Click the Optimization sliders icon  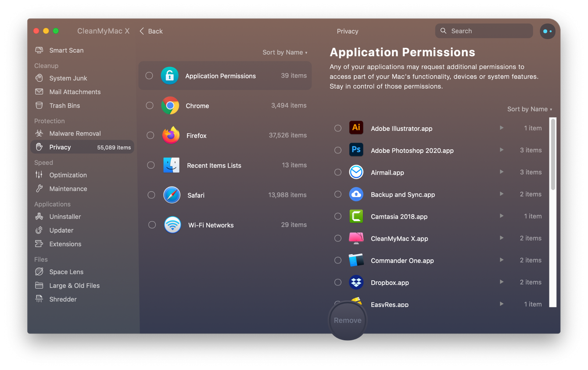click(x=39, y=175)
